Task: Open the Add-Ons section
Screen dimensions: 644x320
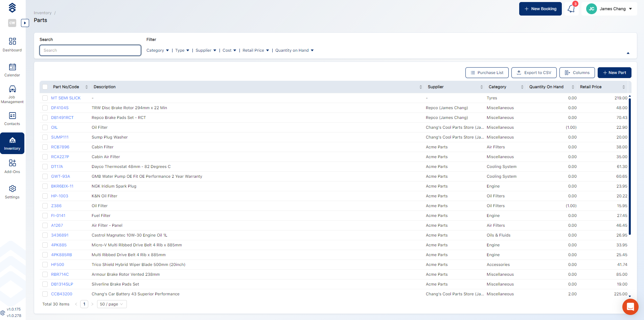Action: (12, 166)
